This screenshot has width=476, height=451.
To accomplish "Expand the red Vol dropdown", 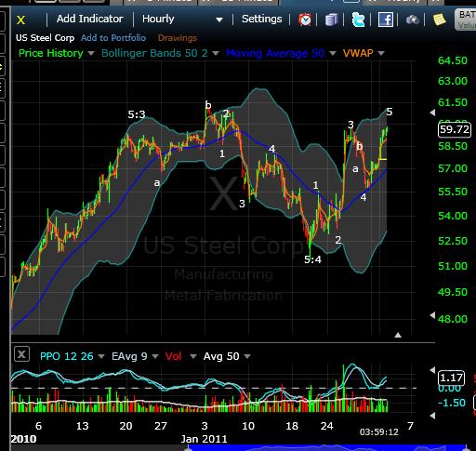I will [193, 356].
